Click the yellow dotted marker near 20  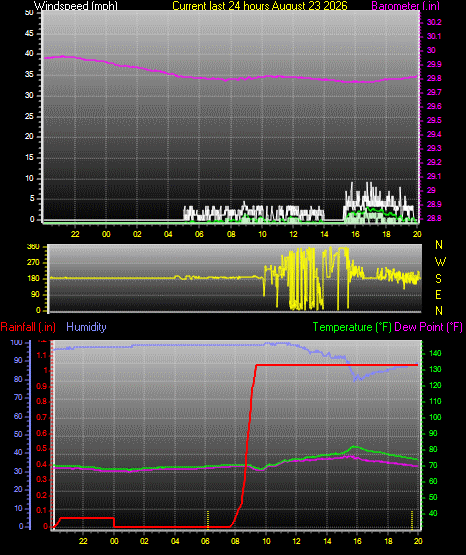click(412, 520)
